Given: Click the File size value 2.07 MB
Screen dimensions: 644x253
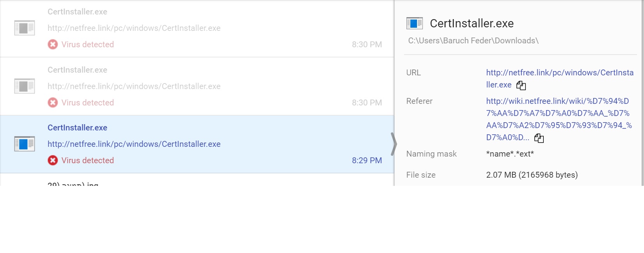Looking at the screenshot, I should 532,175.
